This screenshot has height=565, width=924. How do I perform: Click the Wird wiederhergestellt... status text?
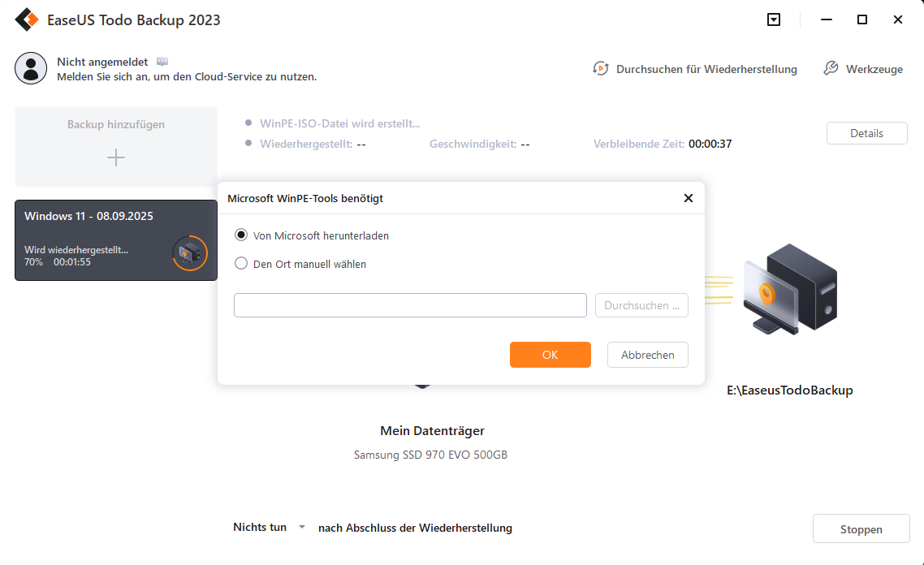(76, 250)
